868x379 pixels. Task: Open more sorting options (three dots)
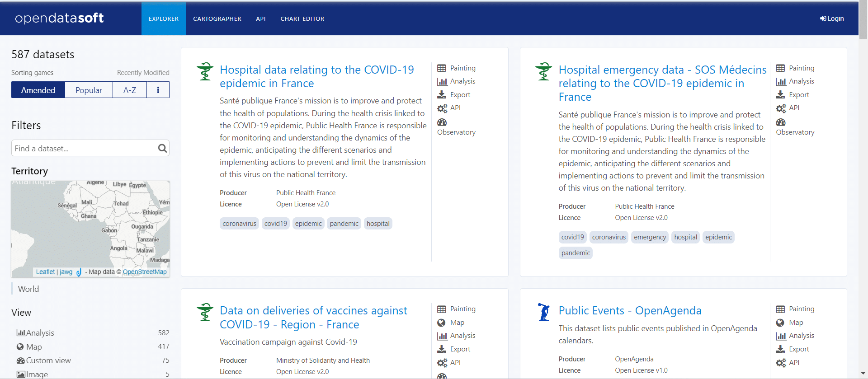[x=158, y=90]
